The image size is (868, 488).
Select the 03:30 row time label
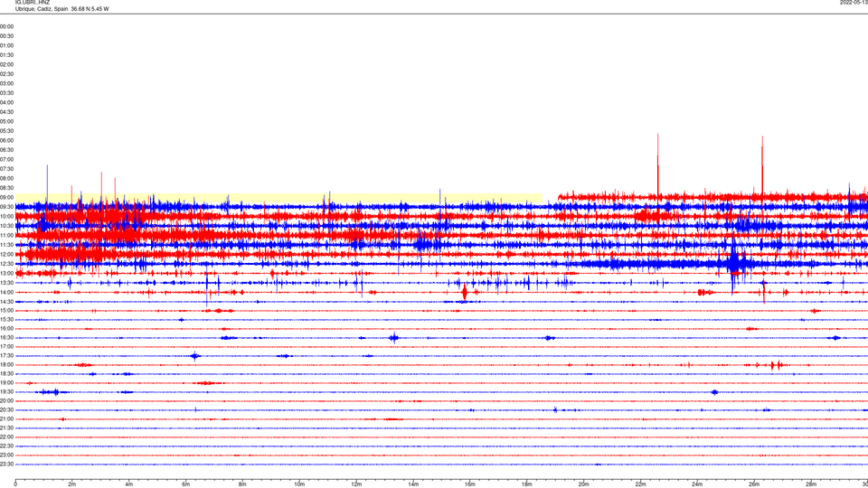(x=6, y=93)
